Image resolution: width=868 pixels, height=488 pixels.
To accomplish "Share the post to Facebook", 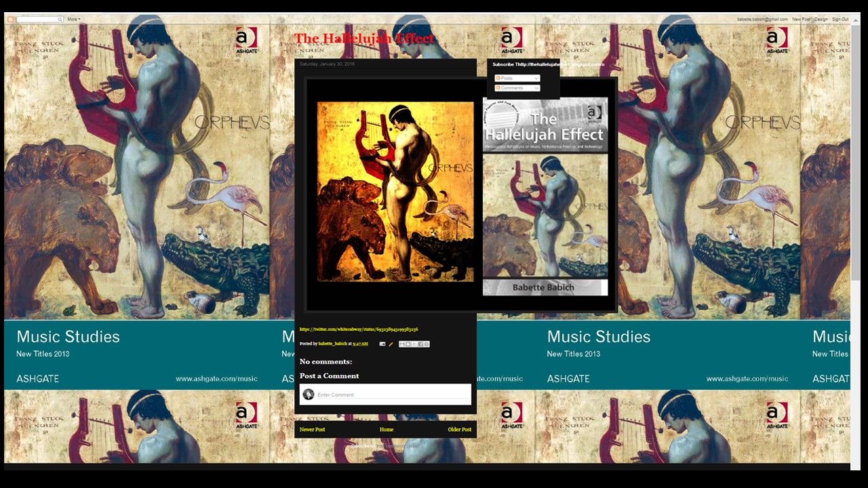I will point(420,344).
